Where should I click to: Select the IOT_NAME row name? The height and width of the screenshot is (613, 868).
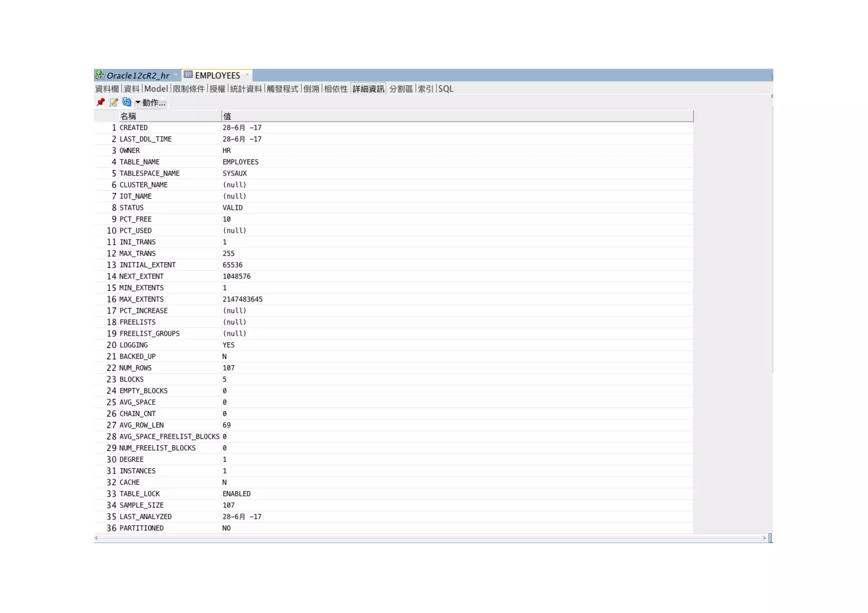point(136,196)
